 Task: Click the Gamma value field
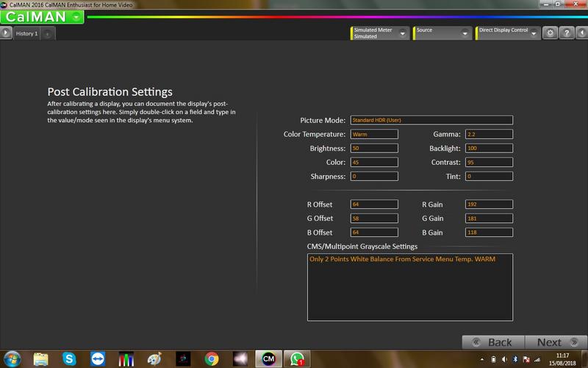click(x=489, y=134)
